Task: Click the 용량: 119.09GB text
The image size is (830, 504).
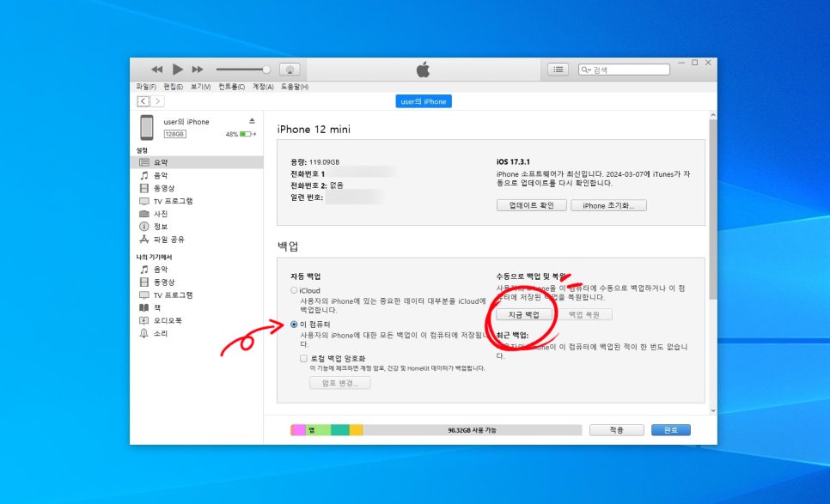Action: [315, 161]
